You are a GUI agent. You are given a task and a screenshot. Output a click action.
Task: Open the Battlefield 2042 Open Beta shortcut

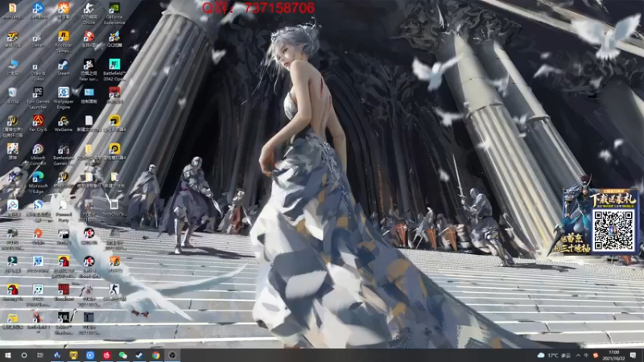point(114,69)
